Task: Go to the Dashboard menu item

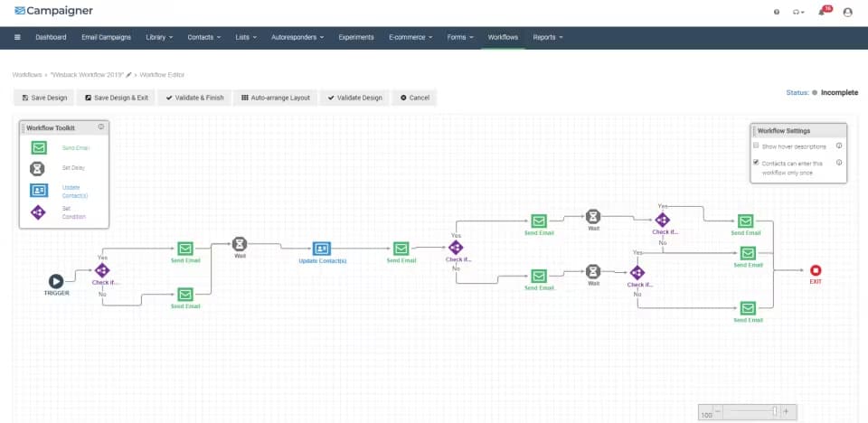Action: [x=51, y=37]
